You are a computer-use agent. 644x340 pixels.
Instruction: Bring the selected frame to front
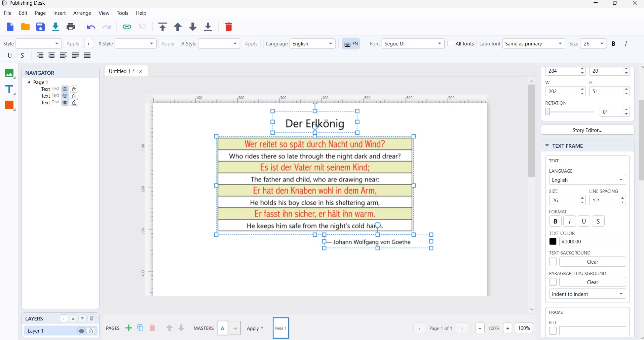[162, 27]
